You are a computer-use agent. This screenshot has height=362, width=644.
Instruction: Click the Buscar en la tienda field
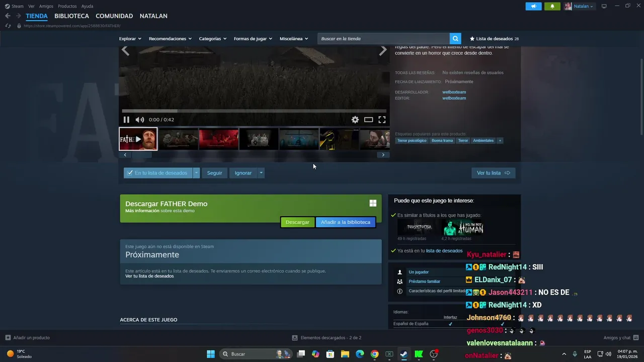click(x=383, y=39)
